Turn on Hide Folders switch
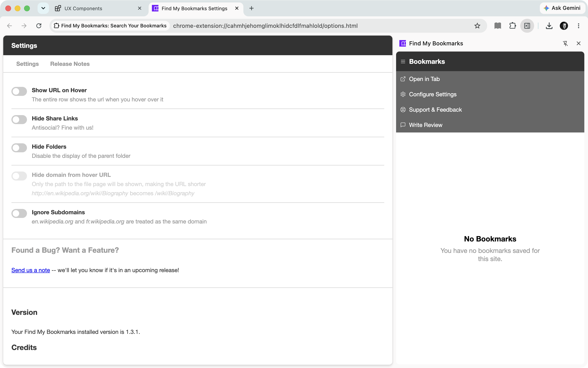 point(19,148)
